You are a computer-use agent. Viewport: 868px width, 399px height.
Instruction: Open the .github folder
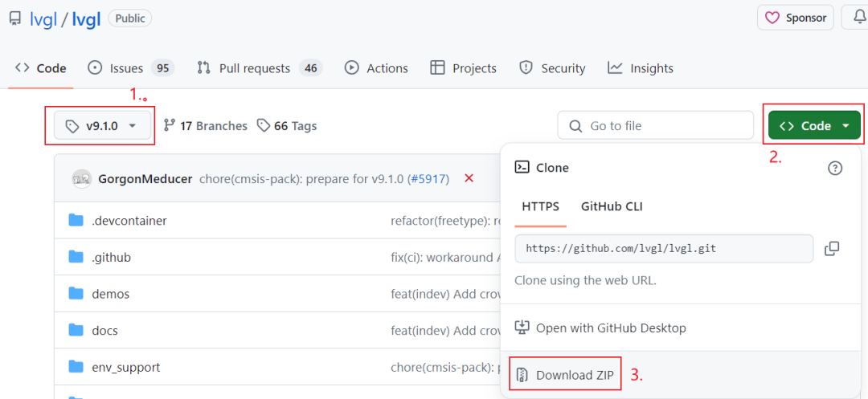111,257
